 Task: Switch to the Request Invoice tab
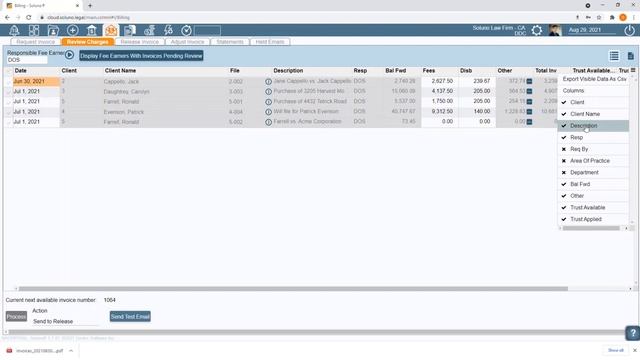(x=36, y=42)
